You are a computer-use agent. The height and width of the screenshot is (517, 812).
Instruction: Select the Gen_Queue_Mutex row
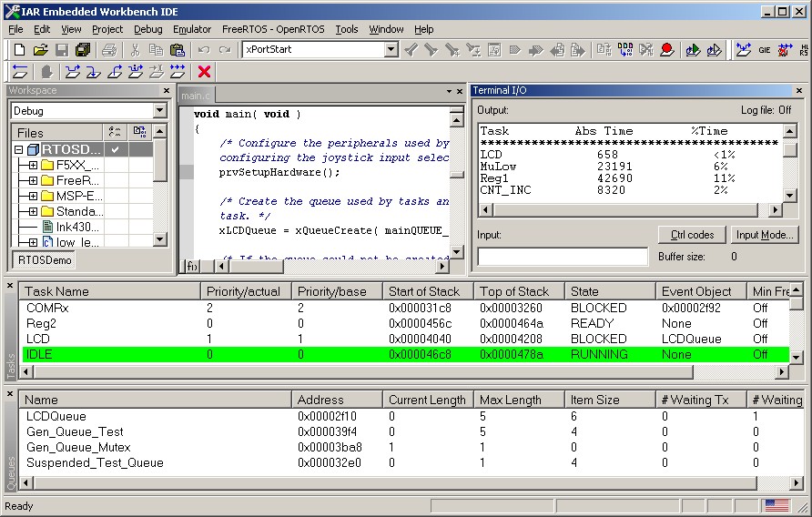pos(411,447)
